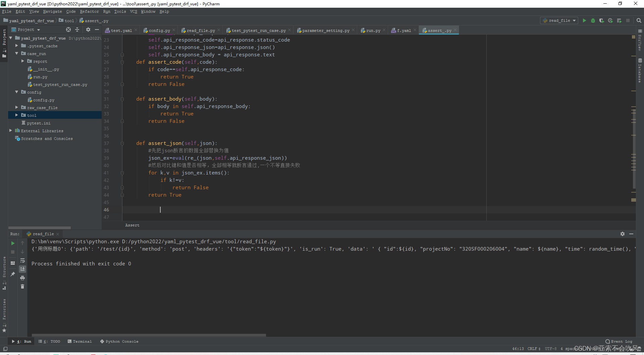644x355 pixels.
Task: Click the down stack trace arrow
Action: (x=22, y=252)
